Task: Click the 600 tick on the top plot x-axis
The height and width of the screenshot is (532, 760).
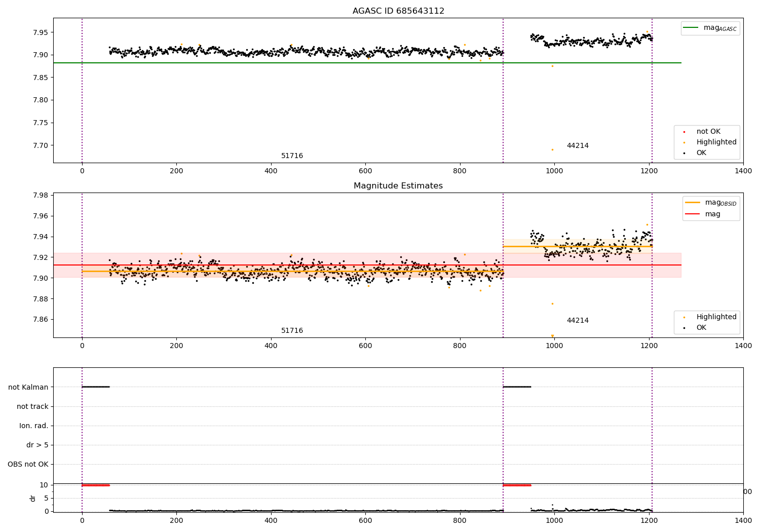Action: tap(365, 171)
